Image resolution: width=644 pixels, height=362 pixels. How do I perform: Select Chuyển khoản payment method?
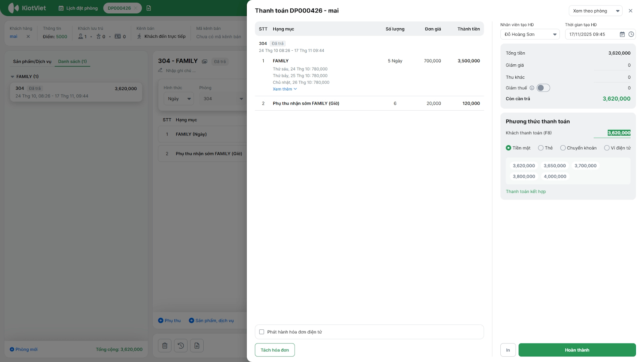click(563, 148)
